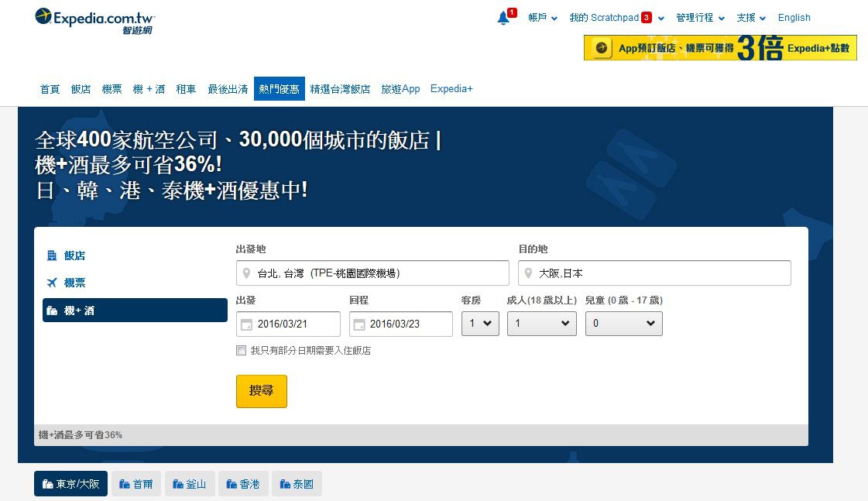Expand the 帳戶 account menu
The width and height of the screenshot is (868, 501).
click(543, 18)
